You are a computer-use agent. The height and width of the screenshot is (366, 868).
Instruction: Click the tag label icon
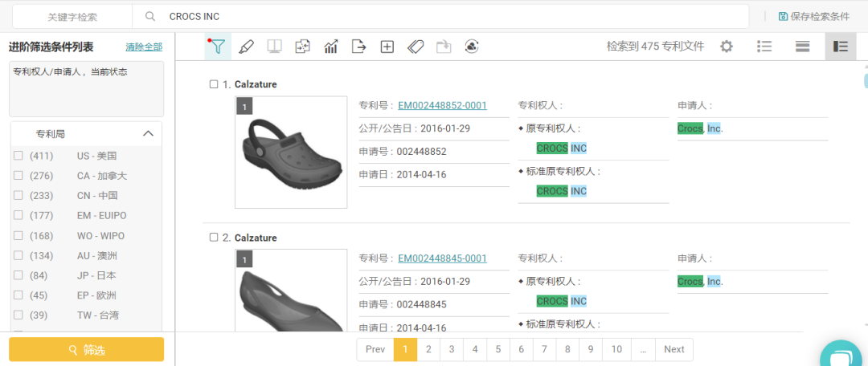click(x=416, y=47)
